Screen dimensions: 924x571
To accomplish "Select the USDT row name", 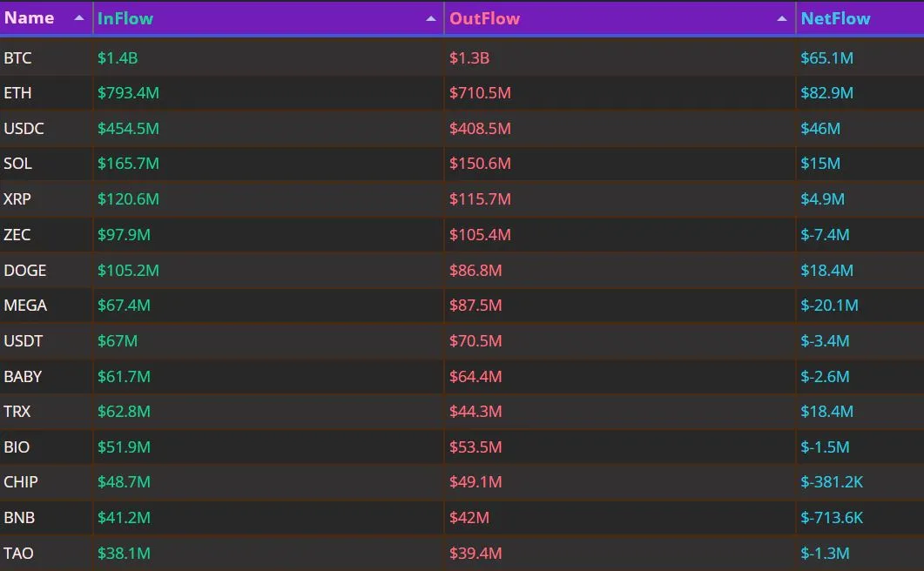I will [x=23, y=341].
